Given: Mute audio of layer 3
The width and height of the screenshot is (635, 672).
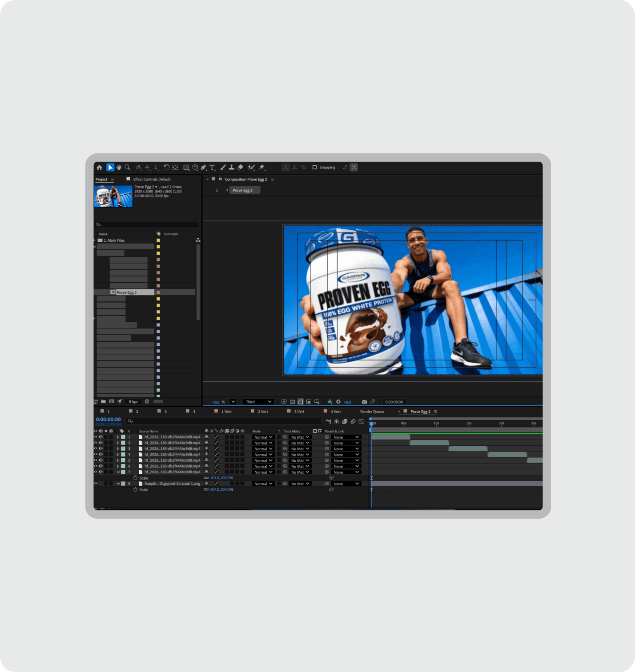Looking at the screenshot, I should click(101, 448).
